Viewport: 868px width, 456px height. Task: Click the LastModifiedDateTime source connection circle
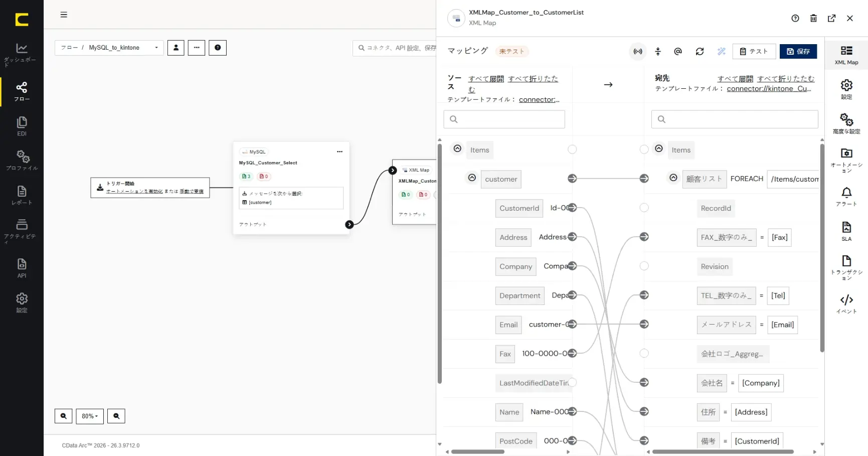point(572,382)
